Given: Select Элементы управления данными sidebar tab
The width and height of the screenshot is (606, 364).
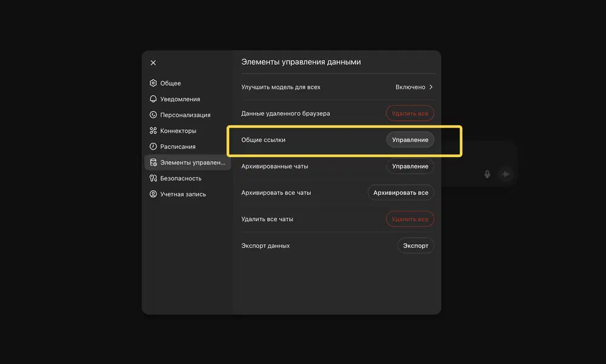Looking at the screenshot, I should point(188,162).
